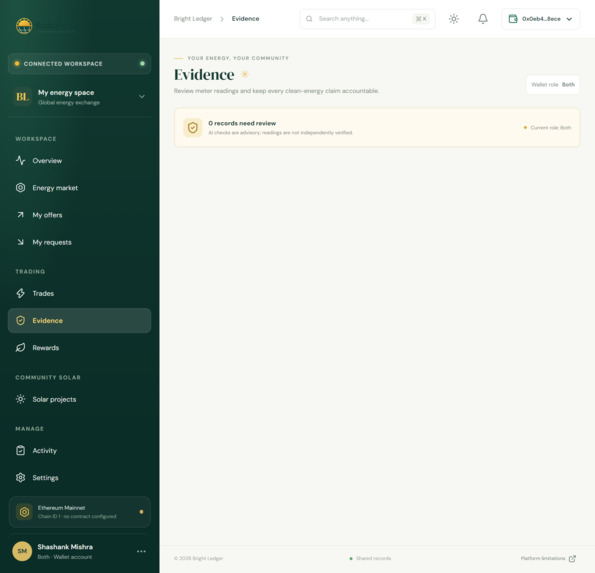
Task: Click the Bright Ledger globe logo
Action: pyautogui.click(x=24, y=26)
